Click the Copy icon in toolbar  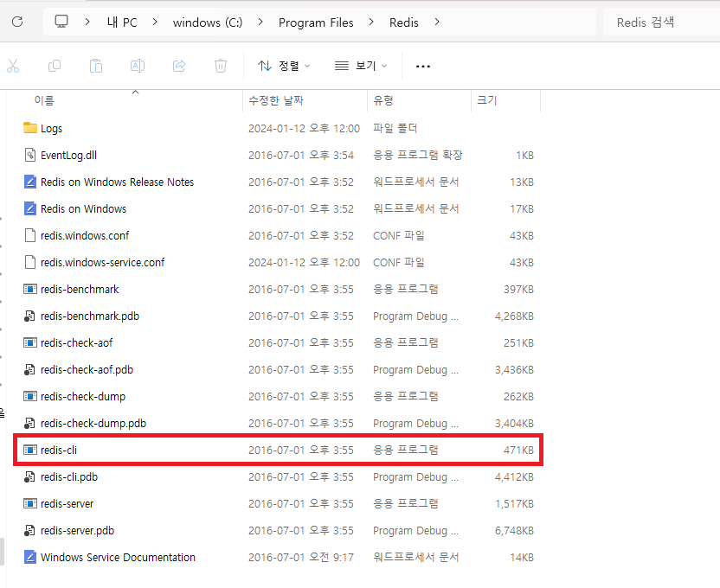[x=55, y=66]
